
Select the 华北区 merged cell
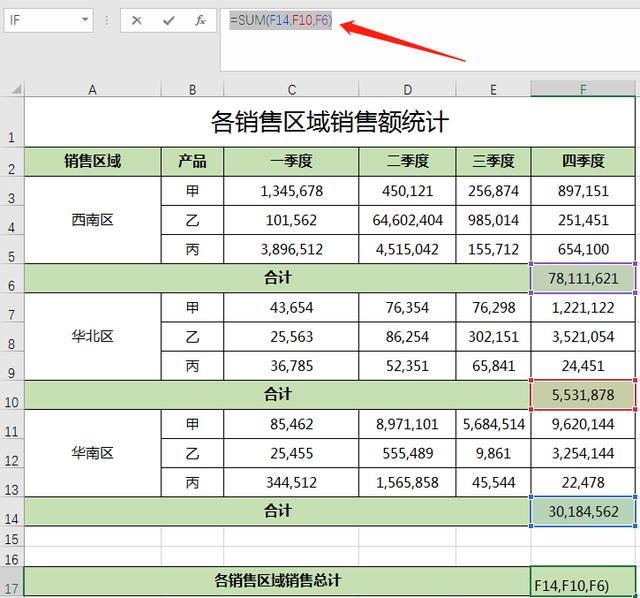point(93,337)
